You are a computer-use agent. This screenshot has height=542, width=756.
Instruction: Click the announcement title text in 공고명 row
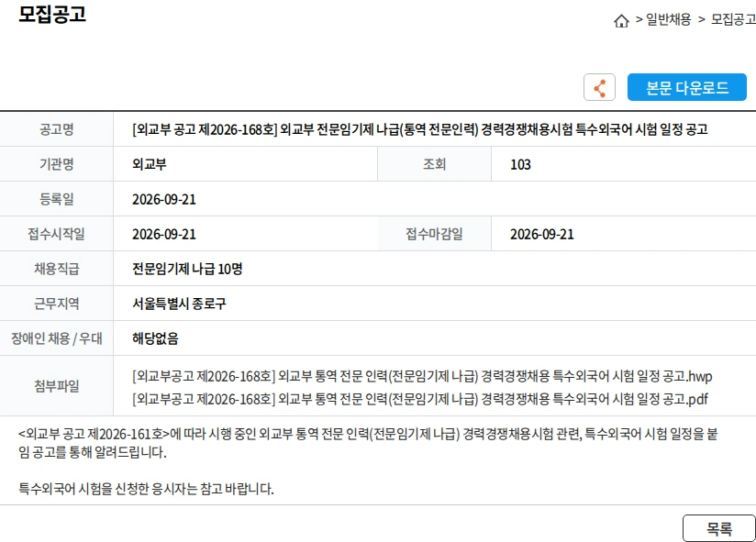[420, 129]
